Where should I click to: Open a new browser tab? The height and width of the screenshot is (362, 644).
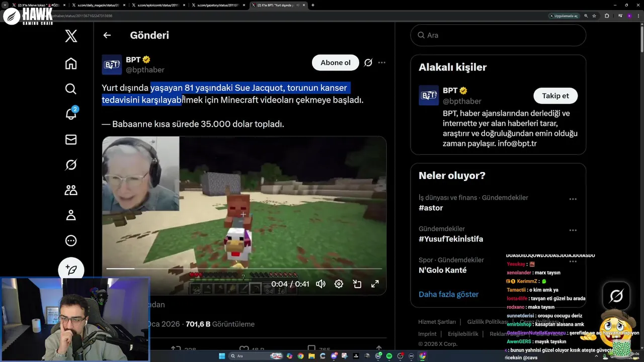click(313, 5)
